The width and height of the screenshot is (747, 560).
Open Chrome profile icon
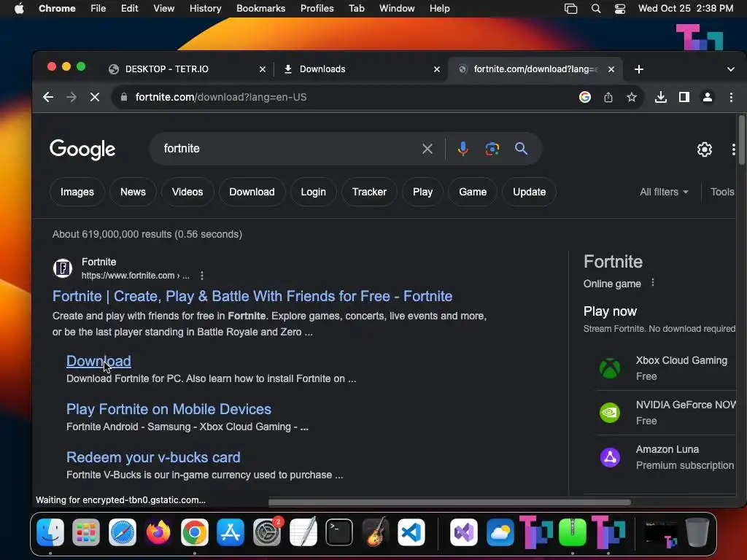coord(708,97)
